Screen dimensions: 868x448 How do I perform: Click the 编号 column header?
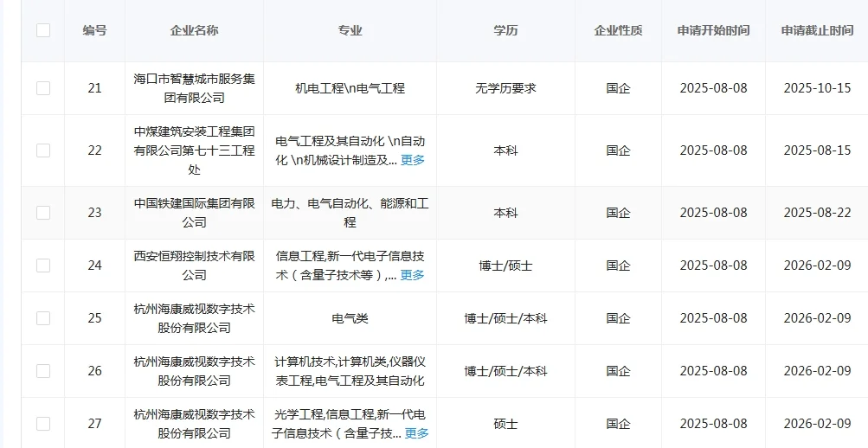(x=94, y=30)
